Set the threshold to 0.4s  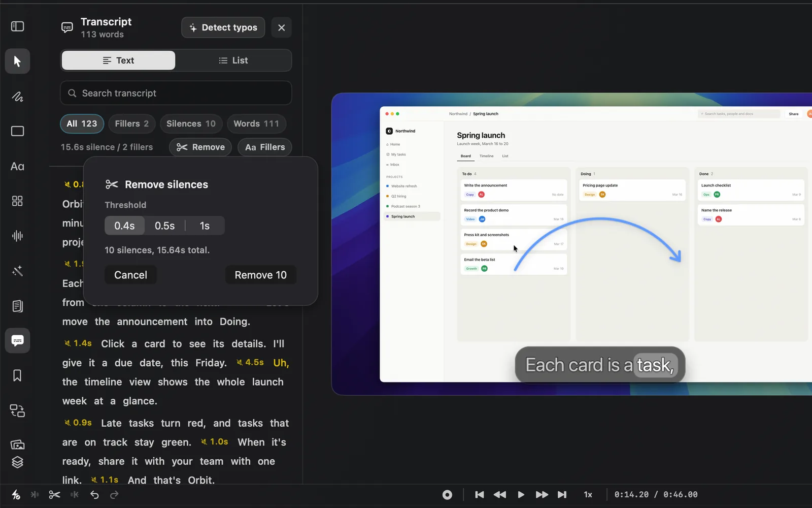coord(124,226)
